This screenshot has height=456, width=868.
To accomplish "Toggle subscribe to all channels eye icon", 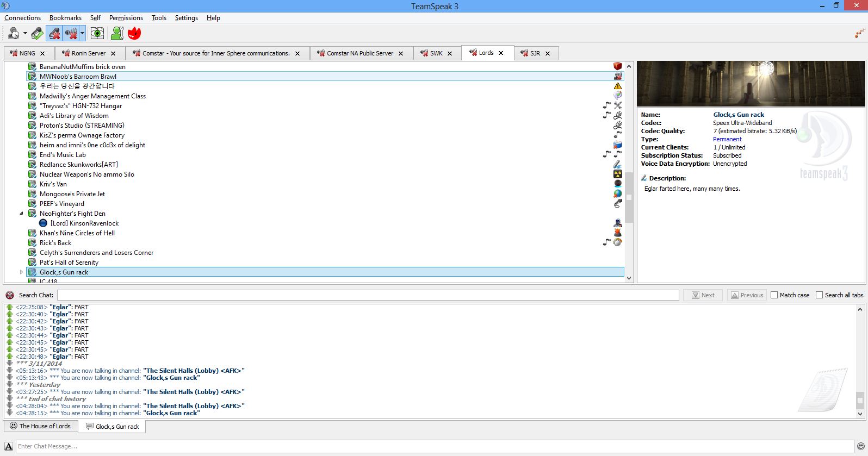I will point(97,34).
